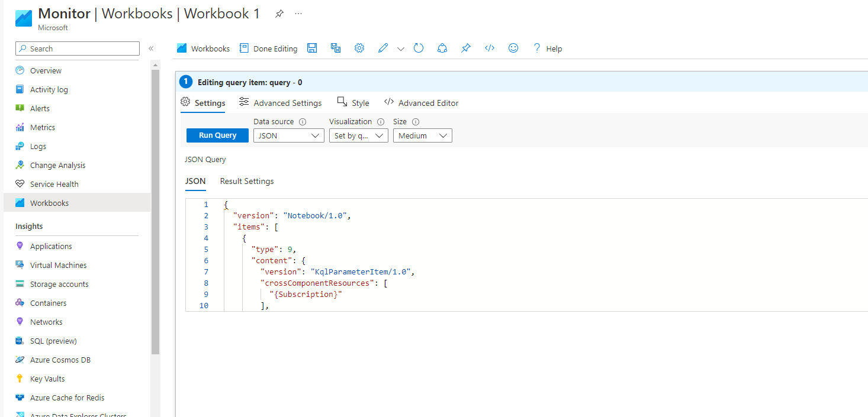The height and width of the screenshot is (417, 868).
Task: Click the Save workbook disk icon
Action: pos(312,49)
